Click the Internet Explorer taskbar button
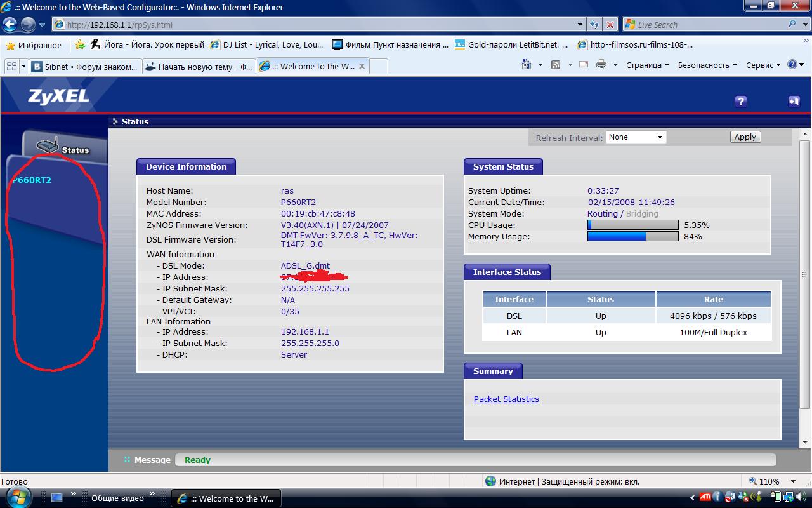The image size is (812, 508). coord(226,498)
